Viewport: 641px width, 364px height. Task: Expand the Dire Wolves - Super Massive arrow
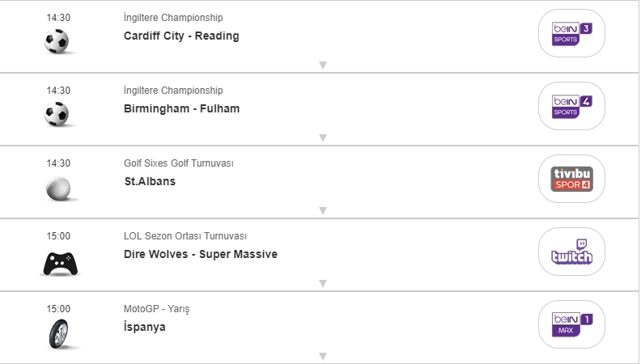pos(322,284)
